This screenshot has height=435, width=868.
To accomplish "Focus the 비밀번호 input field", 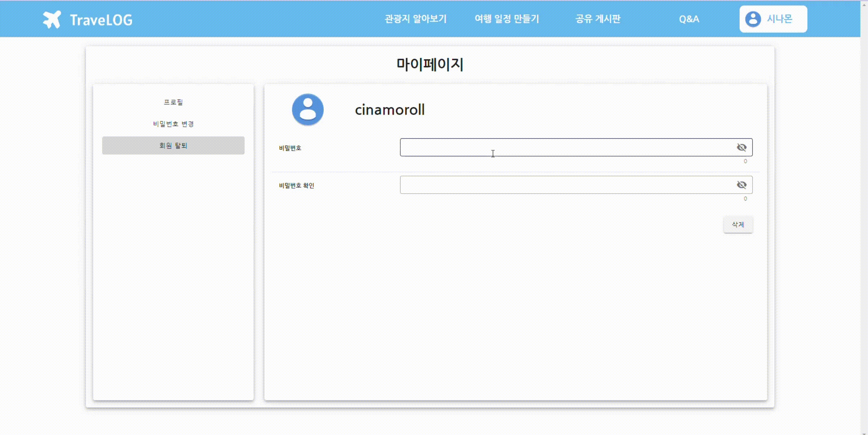I will (564, 147).
